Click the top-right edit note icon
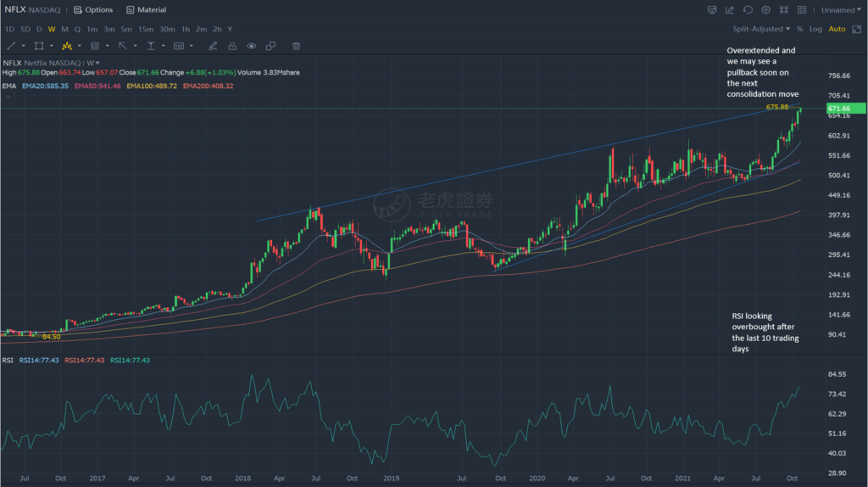868x487 pixels. click(730, 10)
